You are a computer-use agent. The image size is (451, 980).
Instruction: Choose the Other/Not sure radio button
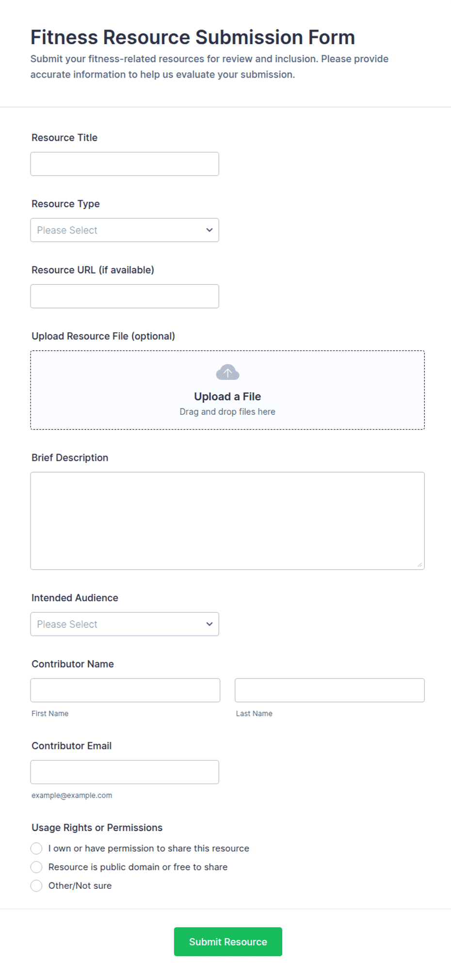tap(36, 885)
